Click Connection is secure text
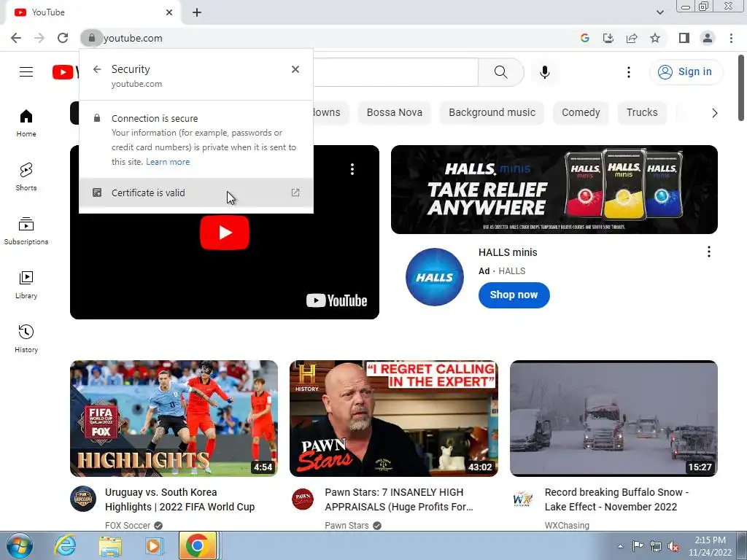The height and width of the screenshot is (560, 747). (x=155, y=118)
